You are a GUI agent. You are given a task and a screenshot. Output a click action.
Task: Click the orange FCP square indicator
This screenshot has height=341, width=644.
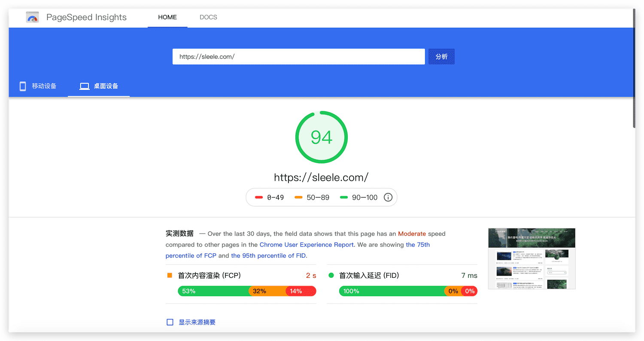coord(170,275)
